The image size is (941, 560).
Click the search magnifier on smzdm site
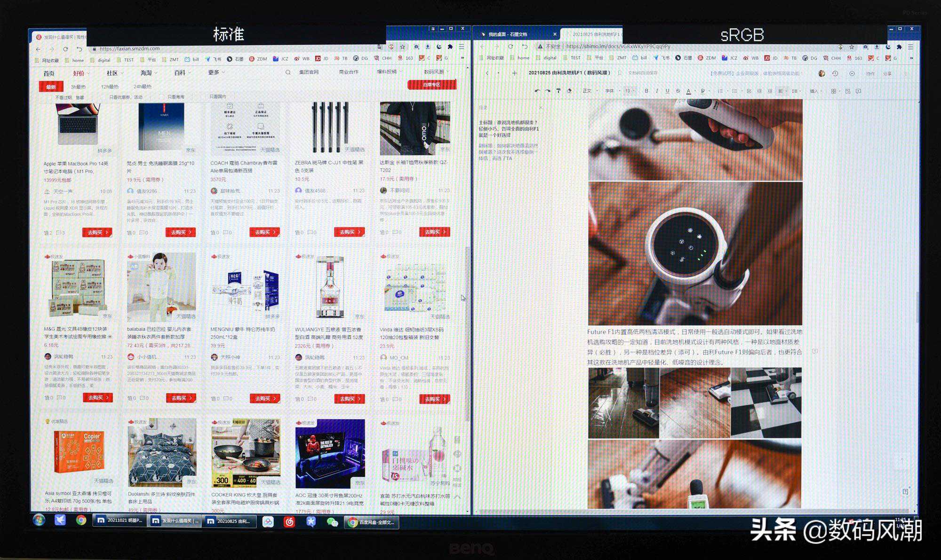[288, 72]
